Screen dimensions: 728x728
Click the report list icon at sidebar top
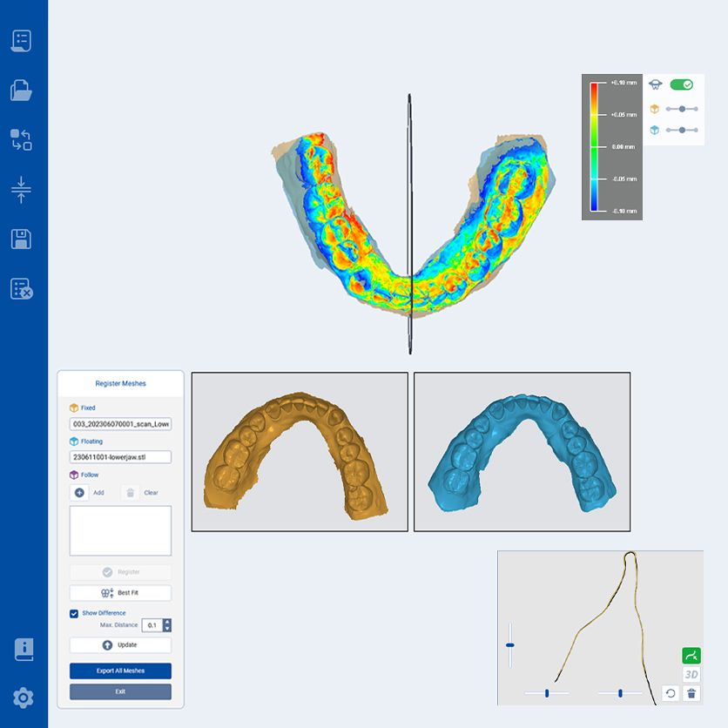click(24, 39)
